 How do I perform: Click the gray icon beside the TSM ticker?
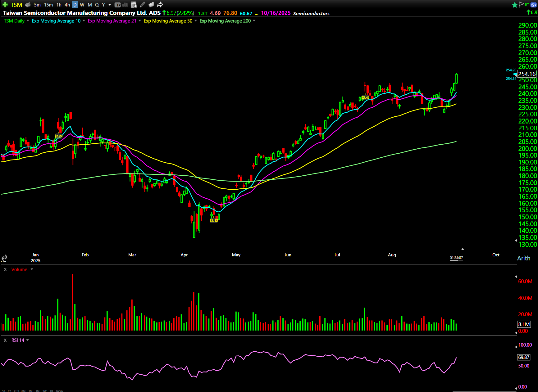28,5
